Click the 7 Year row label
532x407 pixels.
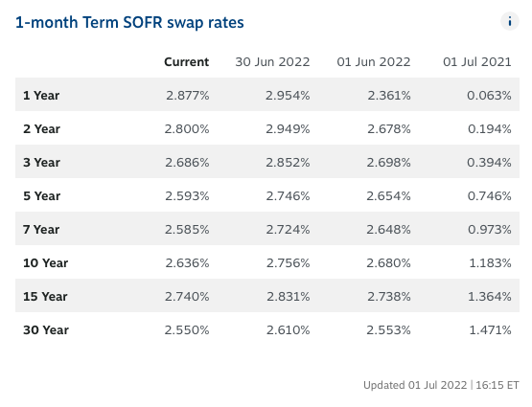[x=41, y=230]
